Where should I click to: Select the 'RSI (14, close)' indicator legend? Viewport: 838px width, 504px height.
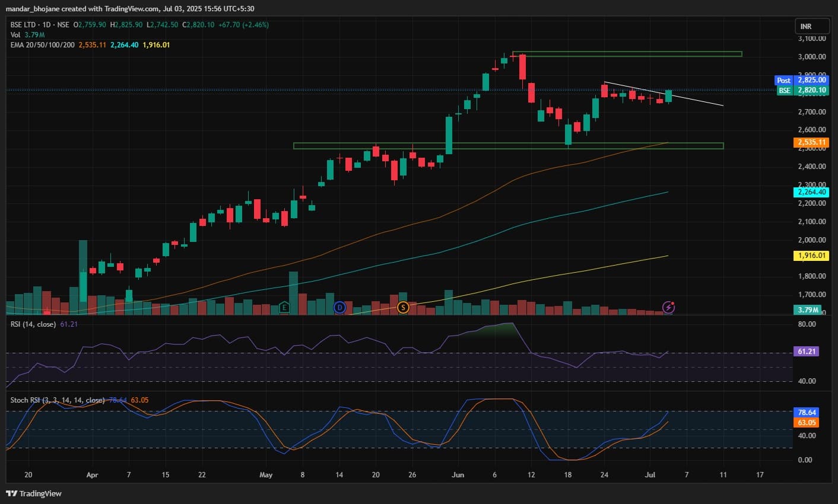pyautogui.click(x=33, y=324)
